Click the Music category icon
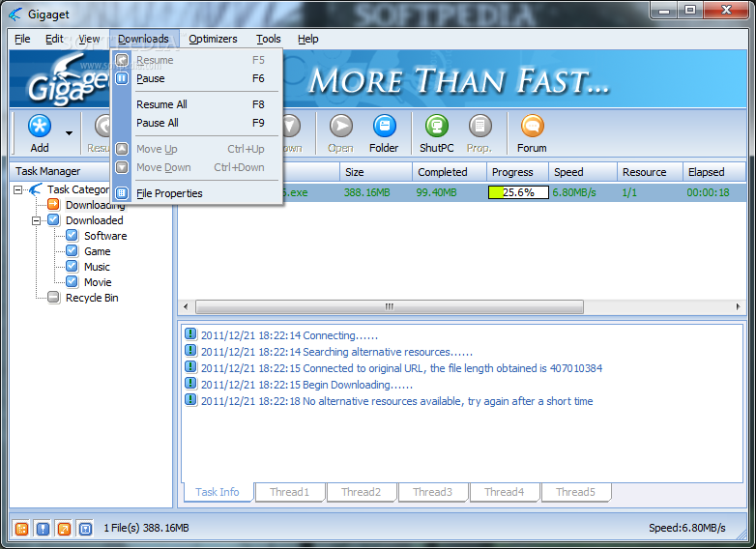The width and height of the screenshot is (756, 549). (72, 266)
